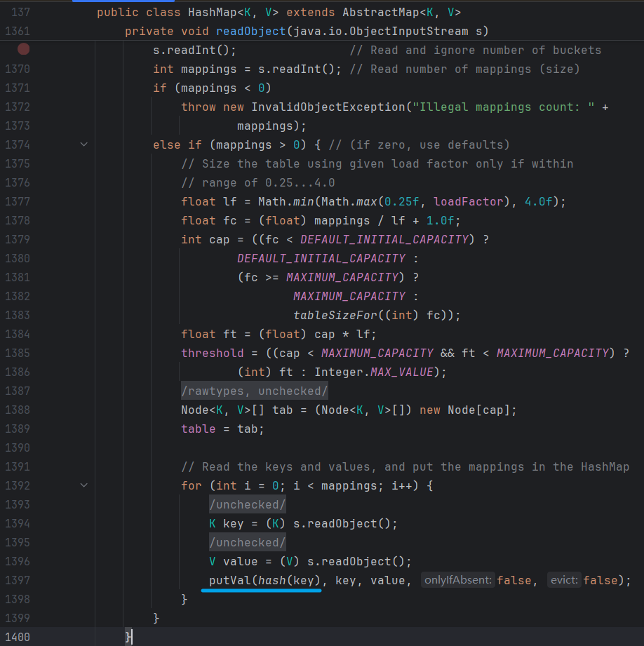Click the onlyIfAbsent parameter hint
This screenshot has width=644, height=646.
click(458, 580)
